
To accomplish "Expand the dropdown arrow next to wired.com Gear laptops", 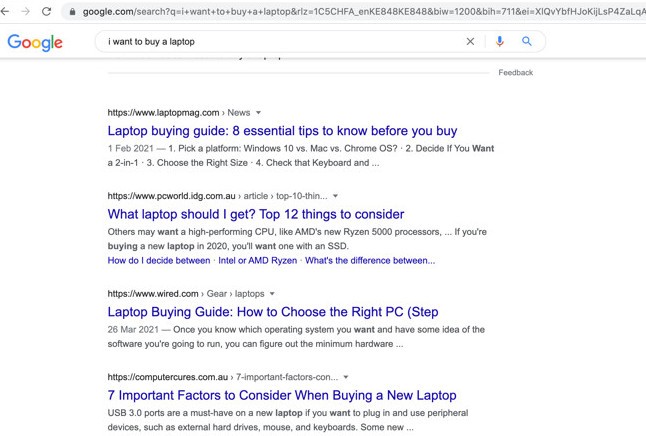I will click(272, 294).
